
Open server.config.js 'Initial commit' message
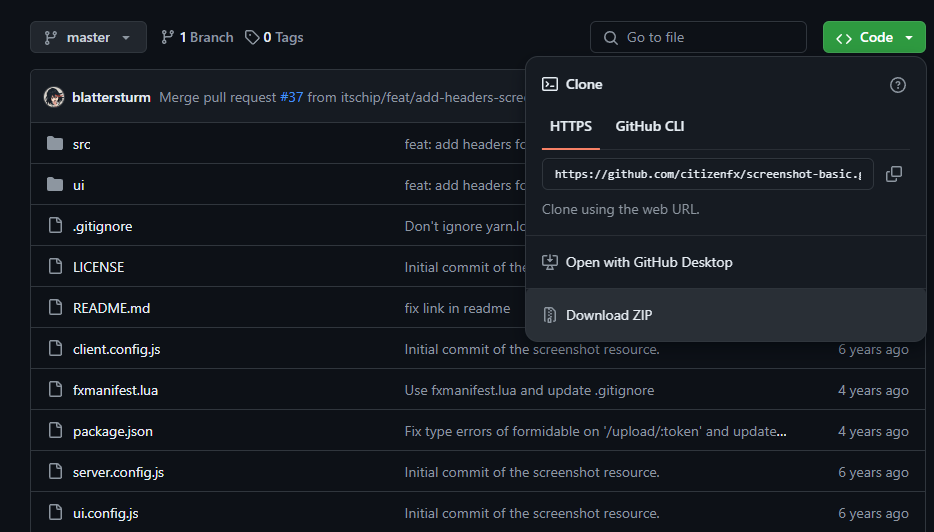[532, 472]
